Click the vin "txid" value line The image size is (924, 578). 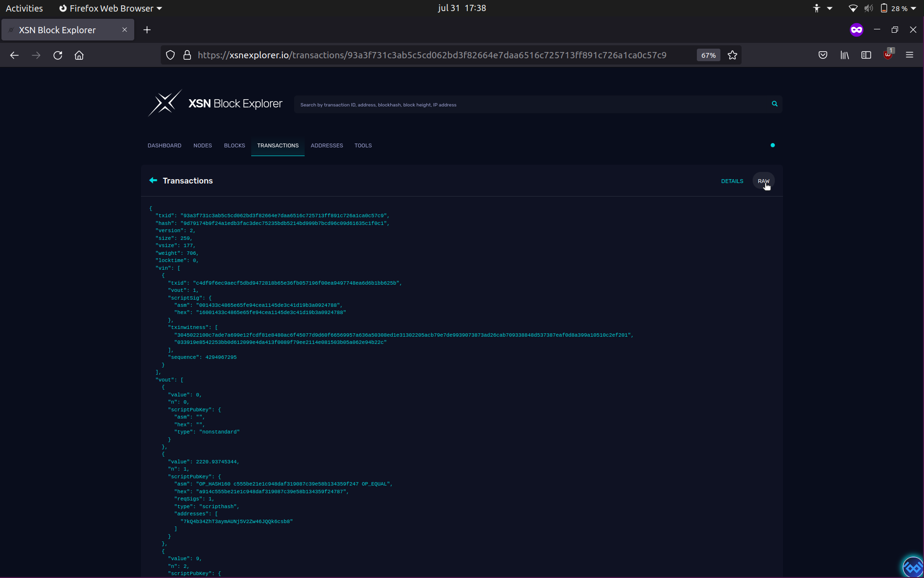tap(285, 283)
